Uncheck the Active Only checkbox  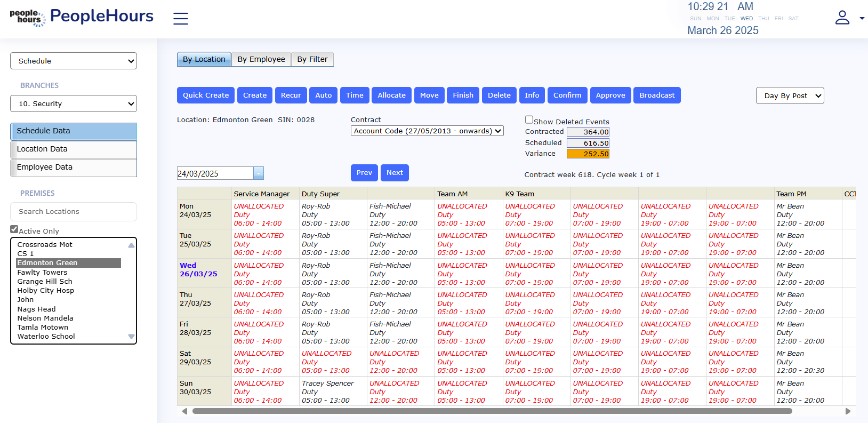coord(14,229)
